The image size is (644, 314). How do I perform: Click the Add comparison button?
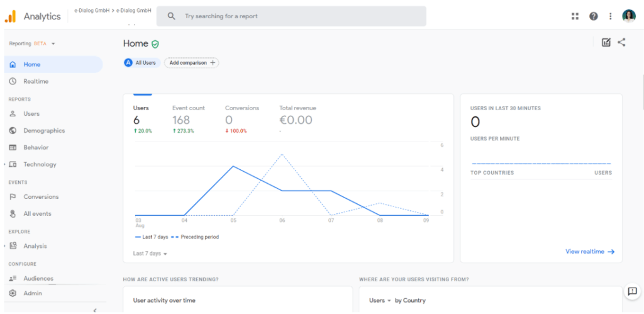pyautogui.click(x=191, y=63)
